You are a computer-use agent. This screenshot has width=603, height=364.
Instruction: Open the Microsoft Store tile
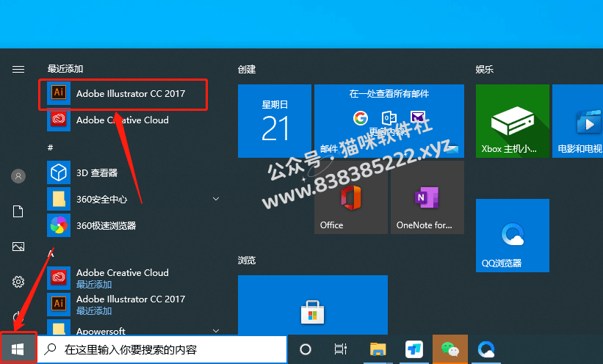[313, 305]
